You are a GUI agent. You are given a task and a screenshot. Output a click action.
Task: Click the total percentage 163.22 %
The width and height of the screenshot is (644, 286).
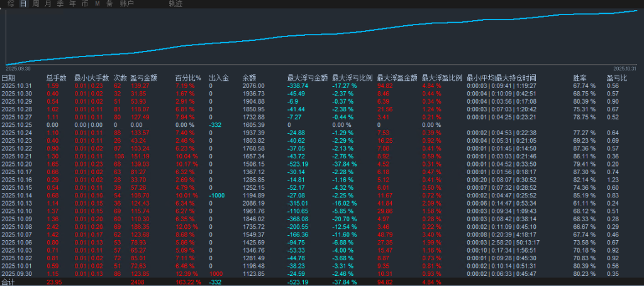pyautogui.click(x=189, y=282)
